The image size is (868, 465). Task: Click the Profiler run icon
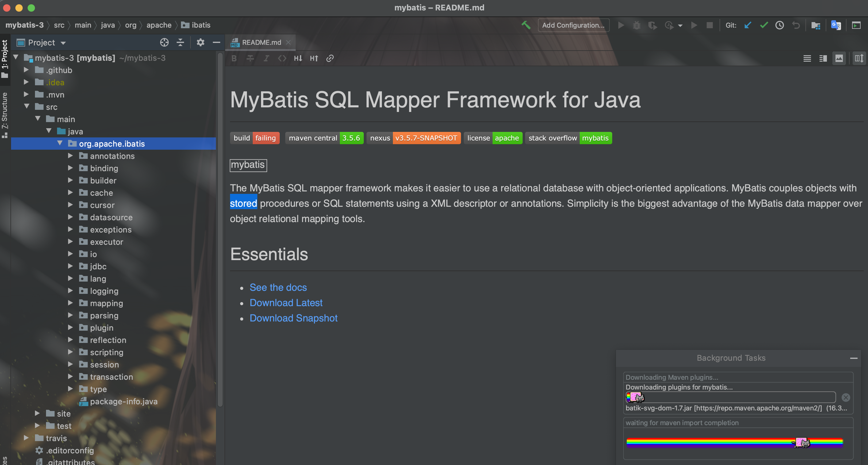[x=669, y=25]
